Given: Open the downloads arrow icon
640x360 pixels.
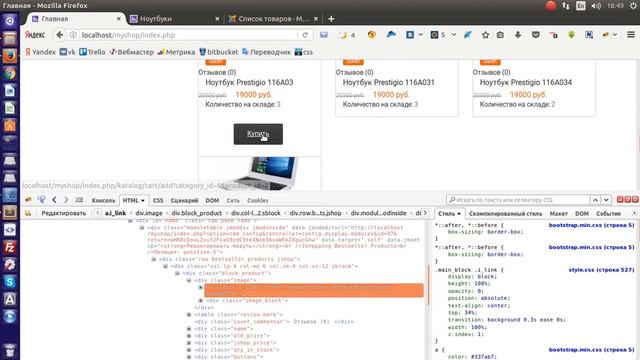Looking at the screenshot, I should [x=518, y=35].
